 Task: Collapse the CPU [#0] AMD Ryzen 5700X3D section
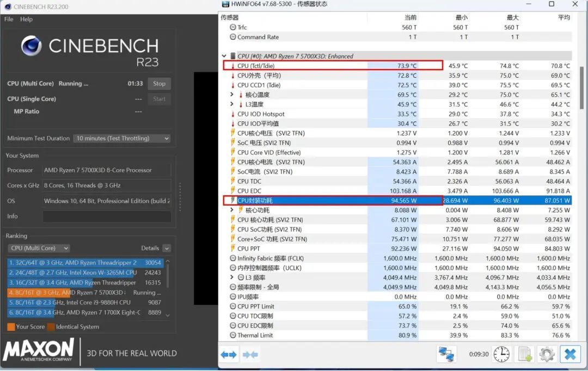coord(224,55)
